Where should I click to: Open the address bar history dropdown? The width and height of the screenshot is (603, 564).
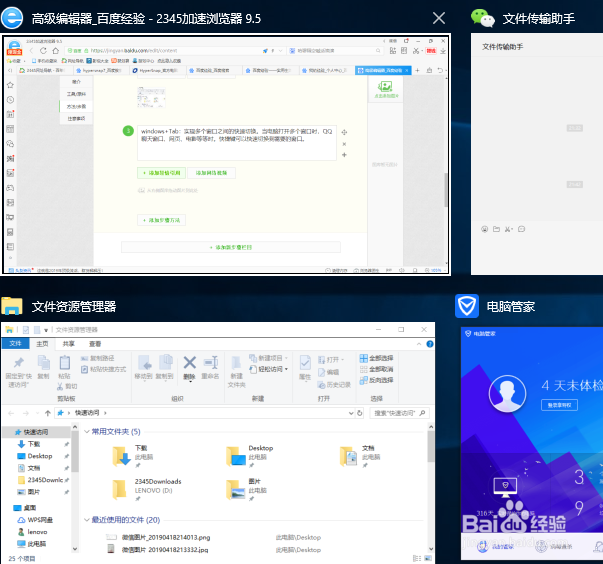[351, 413]
